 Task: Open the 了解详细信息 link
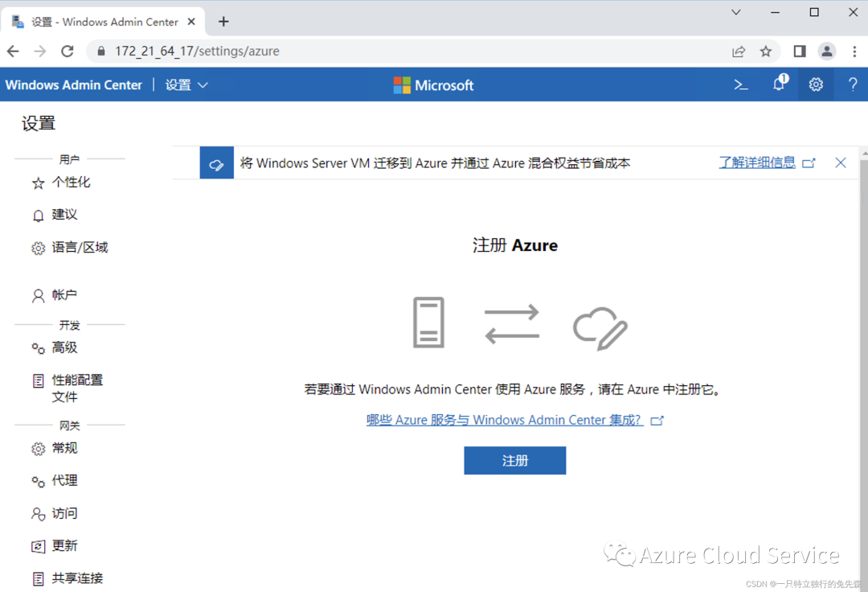757,162
